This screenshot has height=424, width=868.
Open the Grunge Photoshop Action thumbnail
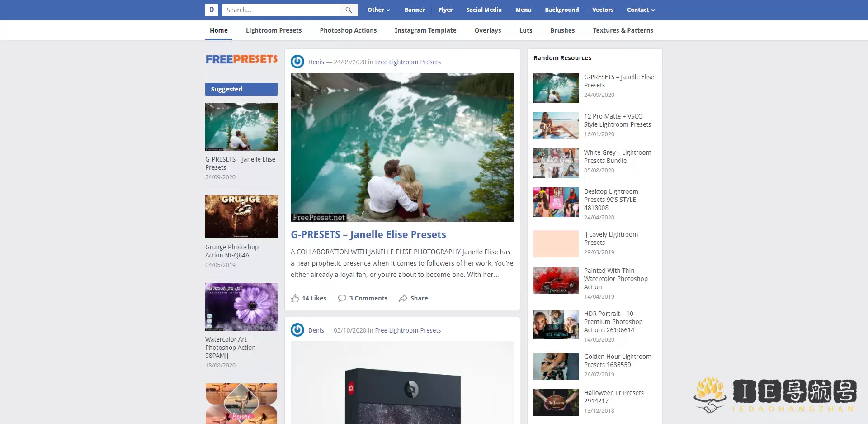241,217
